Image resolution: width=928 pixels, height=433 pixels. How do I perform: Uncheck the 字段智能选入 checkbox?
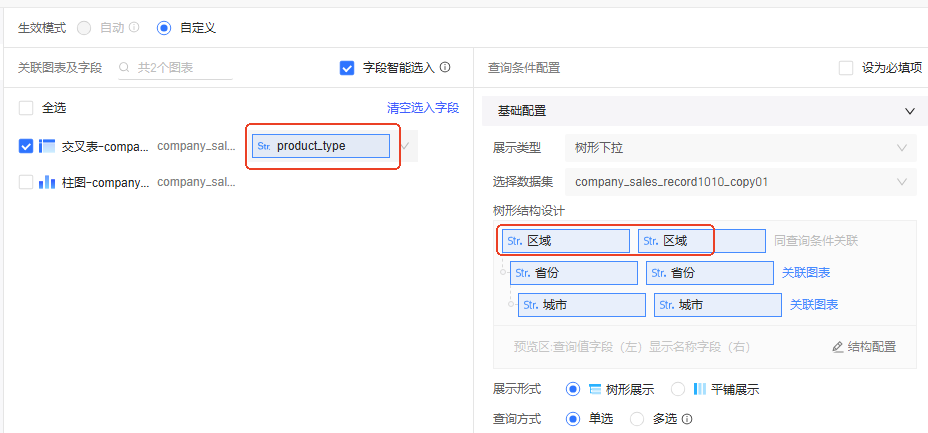tap(347, 68)
